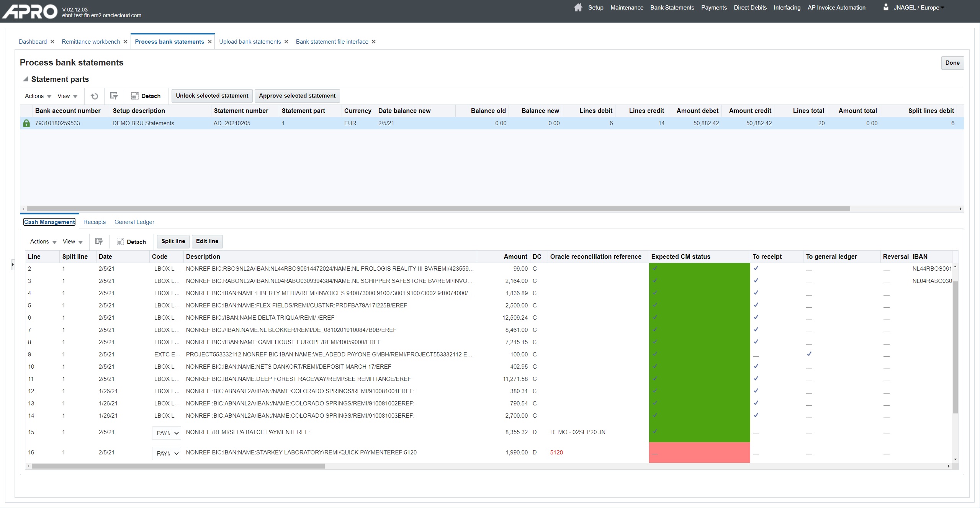Screen dimensions: 980x508
Task: Click query by example icon in Cash Management
Action: [99, 242]
